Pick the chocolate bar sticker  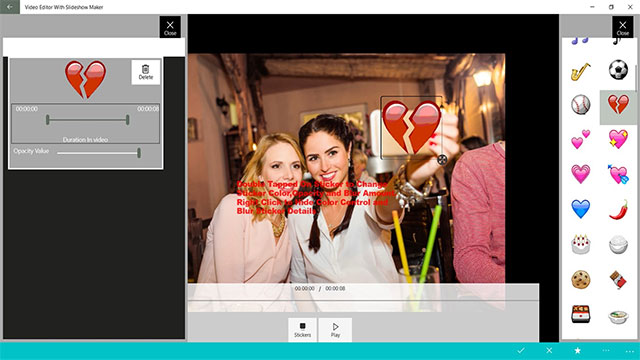(618, 280)
